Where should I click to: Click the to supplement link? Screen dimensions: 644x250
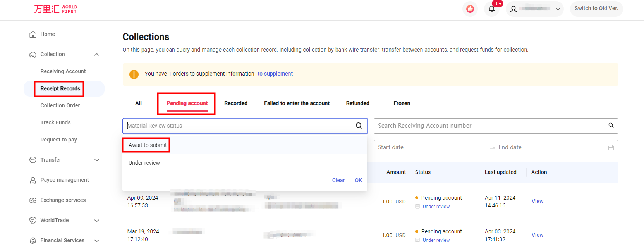pos(275,74)
